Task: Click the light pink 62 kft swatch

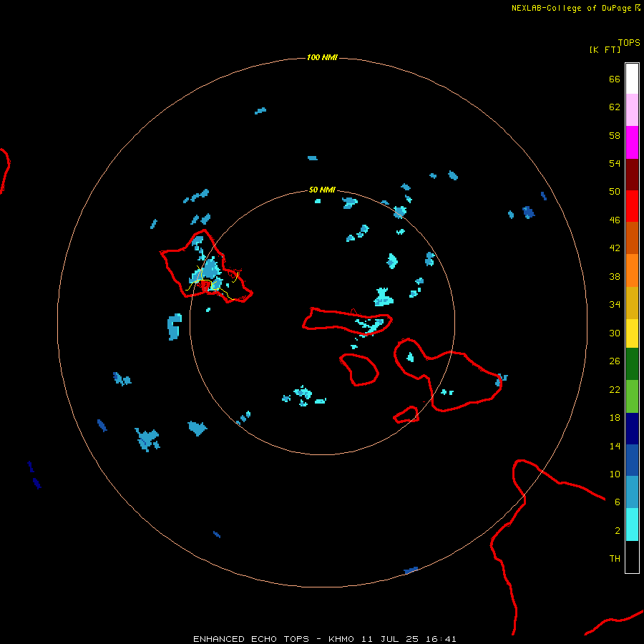Action: click(632, 109)
